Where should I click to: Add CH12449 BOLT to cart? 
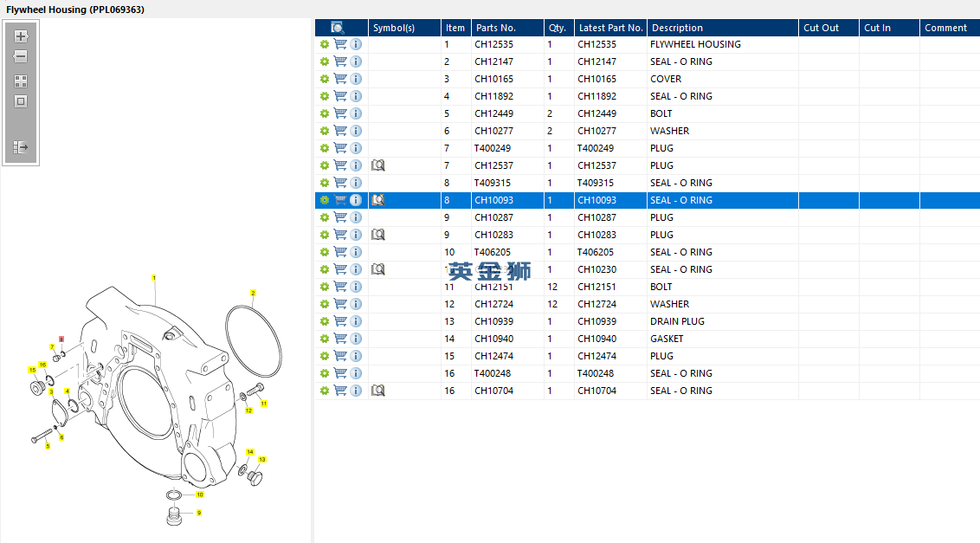[x=340, y=113]
